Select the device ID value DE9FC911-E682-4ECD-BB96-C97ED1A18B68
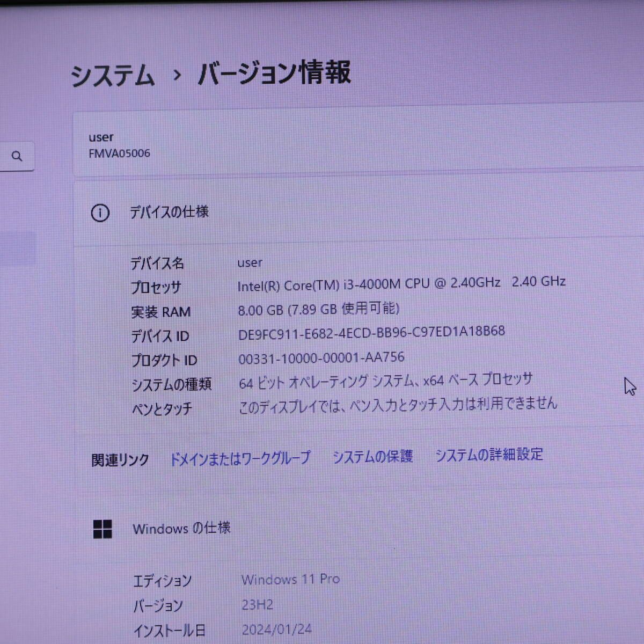644x644 pixels. 371,333
